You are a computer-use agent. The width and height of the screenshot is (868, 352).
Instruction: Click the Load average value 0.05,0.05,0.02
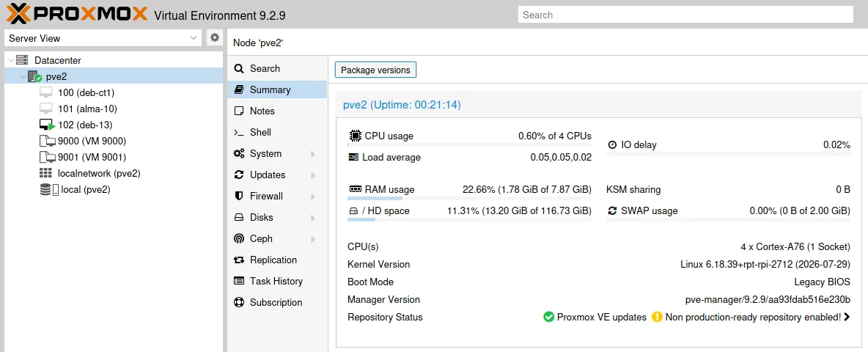tap(561, 157)
